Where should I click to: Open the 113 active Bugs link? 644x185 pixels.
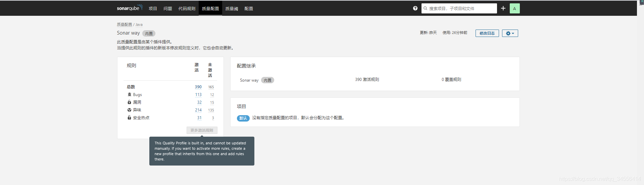pos(198,95)
